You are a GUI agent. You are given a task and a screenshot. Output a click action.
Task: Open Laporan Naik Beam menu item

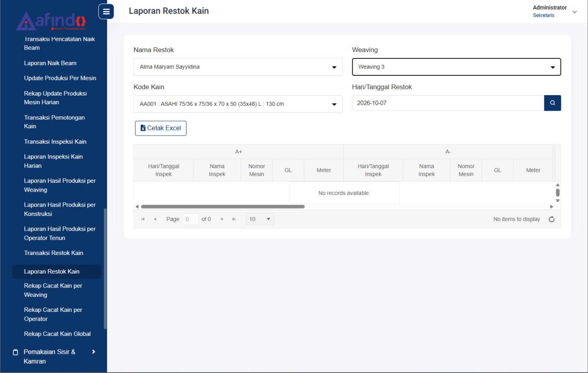point(50,63)
